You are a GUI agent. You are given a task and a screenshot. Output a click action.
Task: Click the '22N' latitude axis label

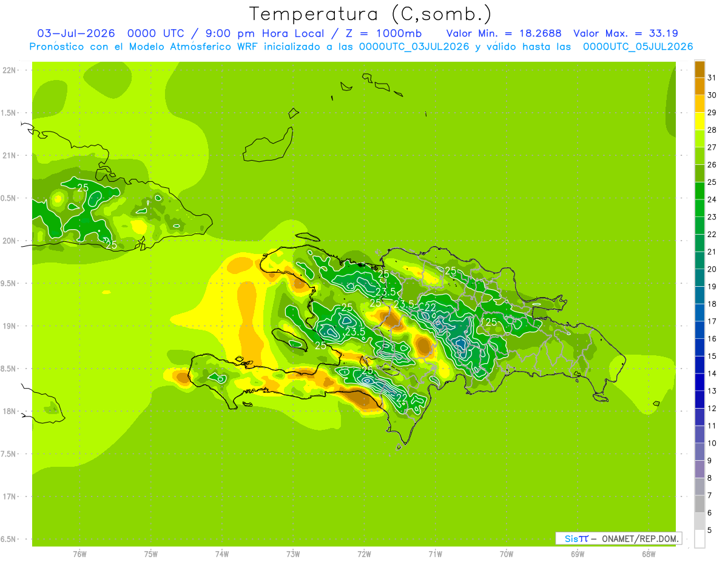click(10, 70)
